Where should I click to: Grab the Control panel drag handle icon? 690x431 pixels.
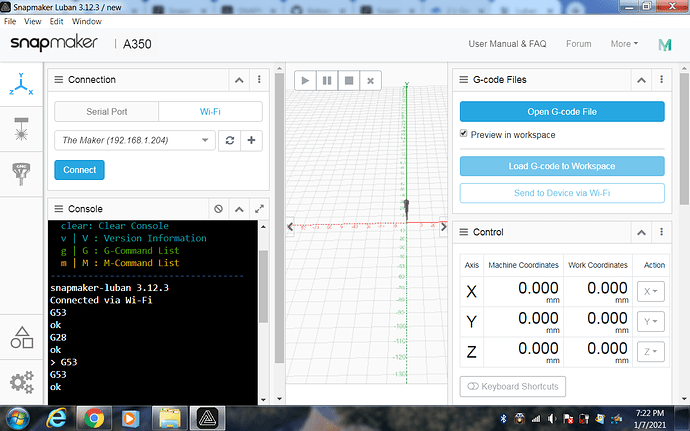(x=463, y=232)
